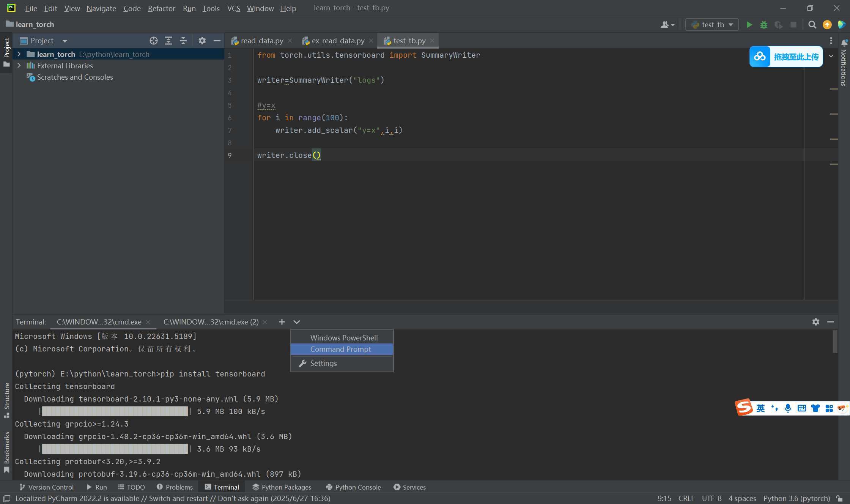Expand the learn_torch project folder
The width and height of the screenshot is (850, 504).
(19, 54)
